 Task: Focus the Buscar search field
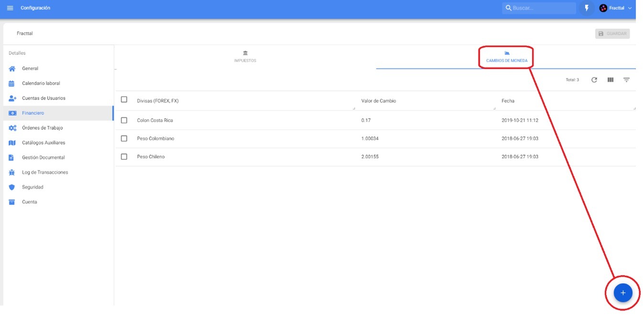543,8
